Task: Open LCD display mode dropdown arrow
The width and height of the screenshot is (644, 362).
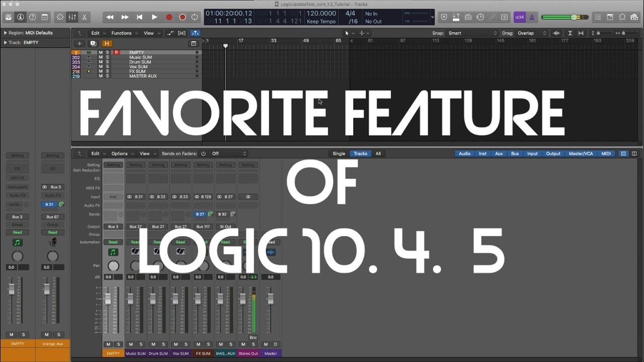Action: coord(432,17)
